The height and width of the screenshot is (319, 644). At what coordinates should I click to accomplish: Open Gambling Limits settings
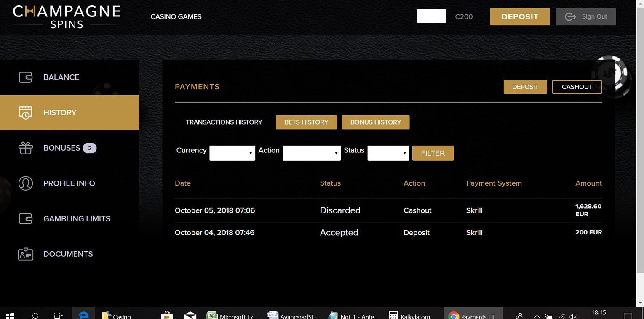(69, 219)
